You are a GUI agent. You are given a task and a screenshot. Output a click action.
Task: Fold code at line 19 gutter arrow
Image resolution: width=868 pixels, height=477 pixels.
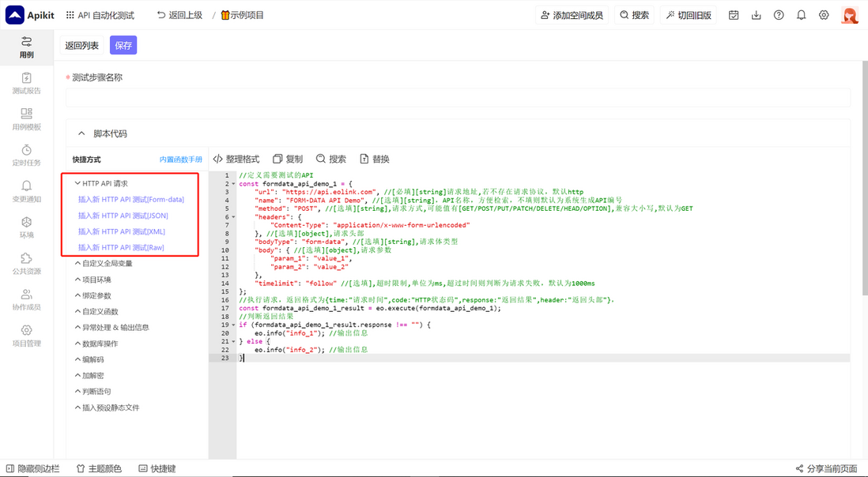point(234,325)
